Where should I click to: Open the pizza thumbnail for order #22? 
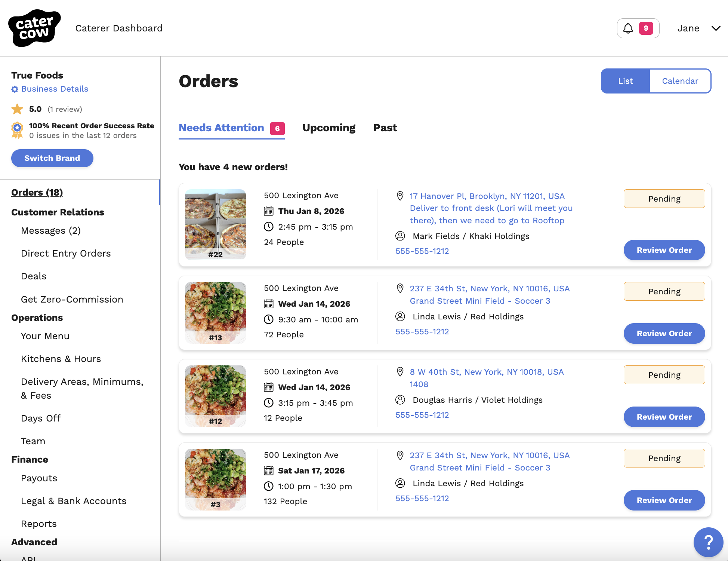(215, 224)
